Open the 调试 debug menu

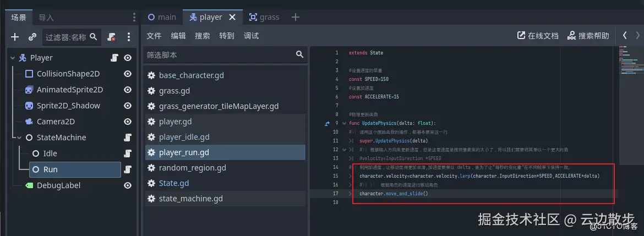[251, 36]
